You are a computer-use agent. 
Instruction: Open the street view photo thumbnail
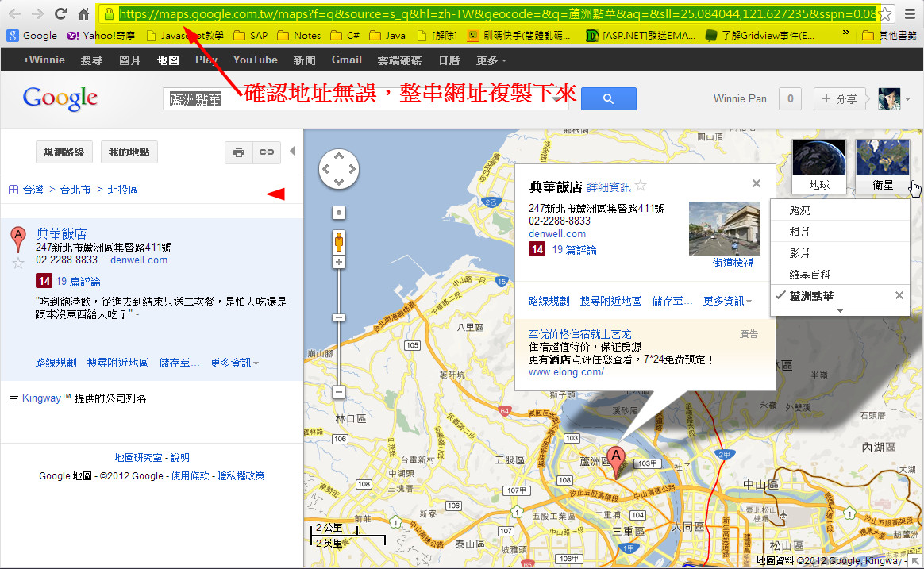[x=724, y=229]
